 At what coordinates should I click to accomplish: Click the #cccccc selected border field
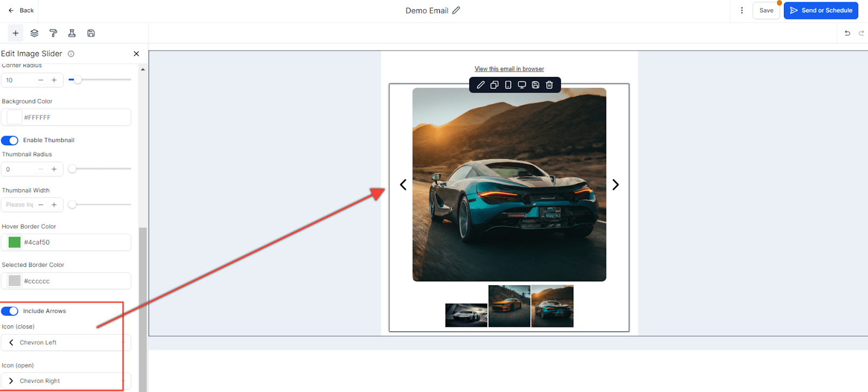(x=66, y=281)
